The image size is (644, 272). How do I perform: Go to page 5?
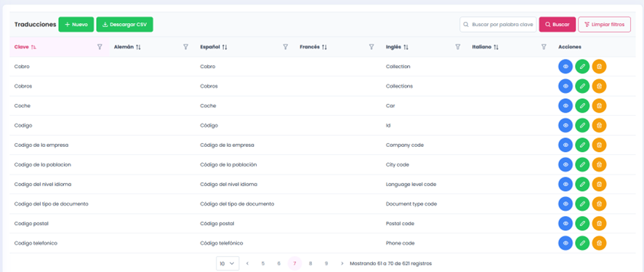point(263,263)
